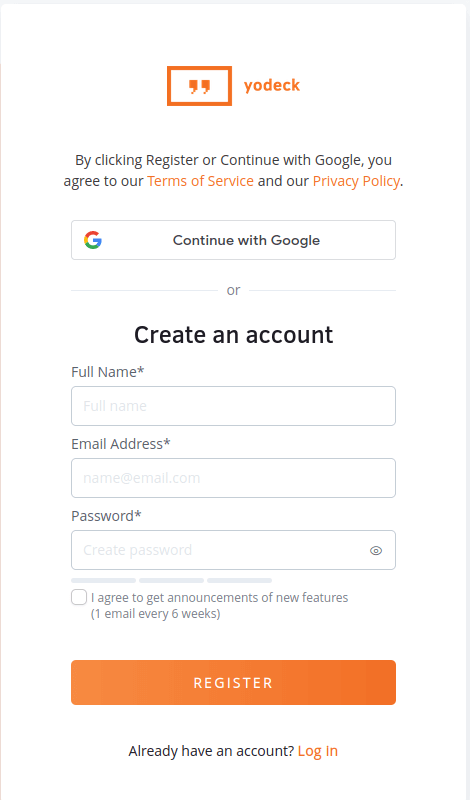Focus the Create password field
This screenshot has height=800, width=470.
233,550
